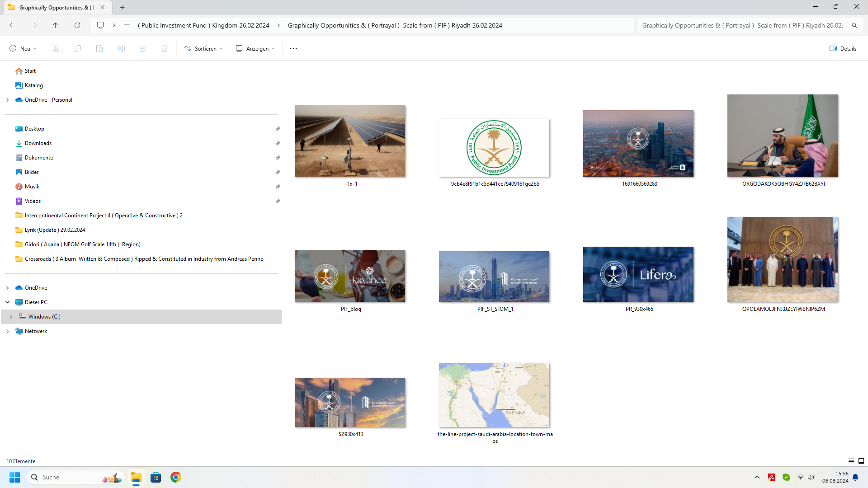Open Gidori (Aqaba) NEOM Golf folder
Image resolution: width=868 pixels, height=488 pixels.
pos(82,244)
